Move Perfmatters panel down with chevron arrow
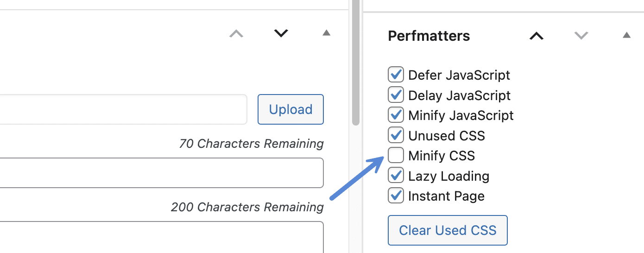This screenshot has width=644, height=253. click(581, 36)
